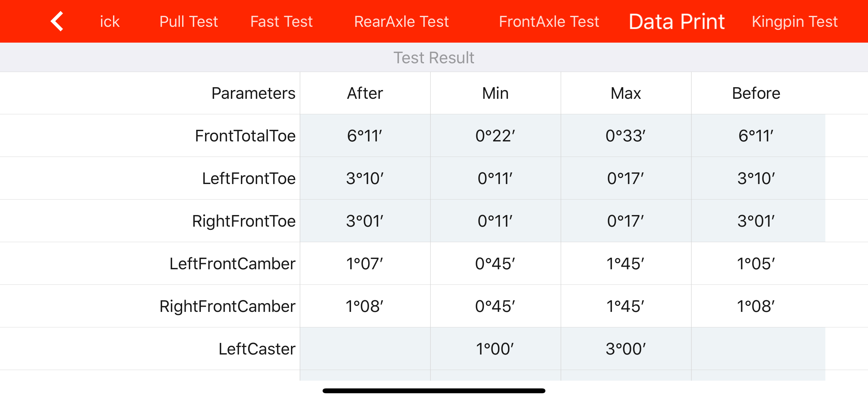The width and height of the screenshot is (868, 401).
Task: Select the FrontTotalToe After value 6°11′
Action: [x=365, y=136]
